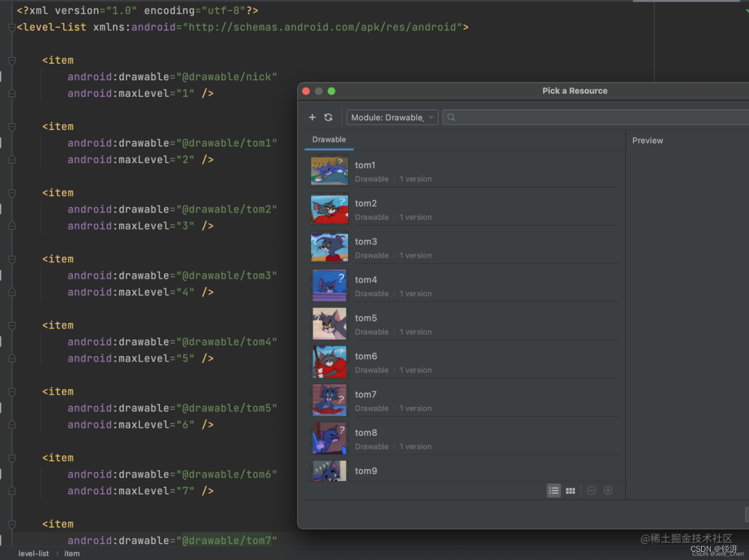Open the Module: Drawable dropdown

[392, 117]
